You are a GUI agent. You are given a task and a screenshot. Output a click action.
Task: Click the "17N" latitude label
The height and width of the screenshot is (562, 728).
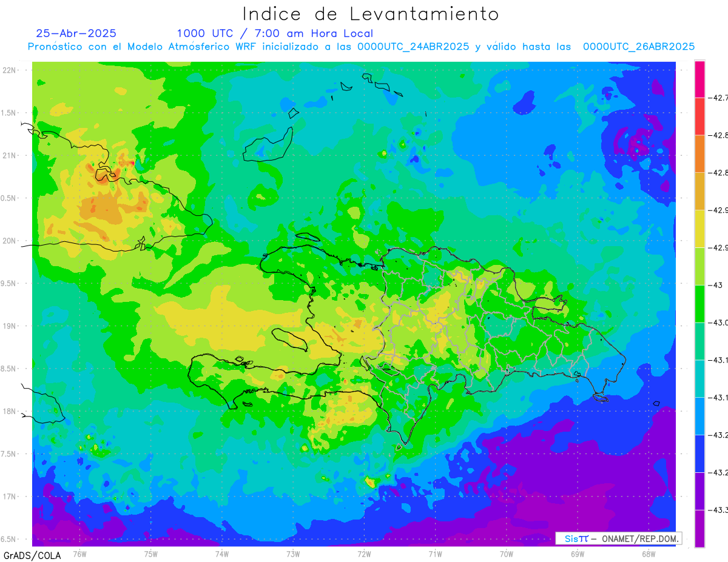point(9,497)
